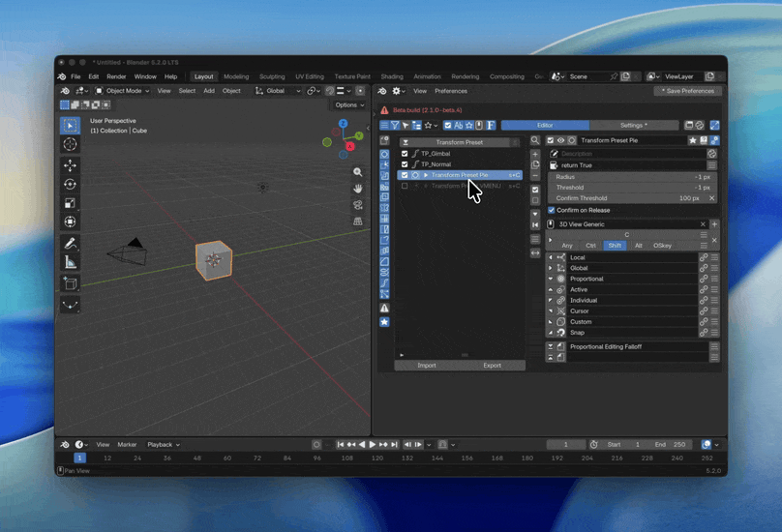The width and height of the screenshot is (782, 532).
Task: Select the Measure tool
Action: (x=70, y=262)
